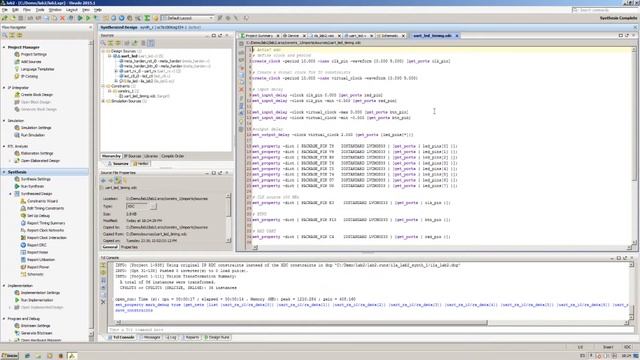Screen dimensions: 640x360
Task: Switch to the Schematic editor tab
Action: (391, 36)
